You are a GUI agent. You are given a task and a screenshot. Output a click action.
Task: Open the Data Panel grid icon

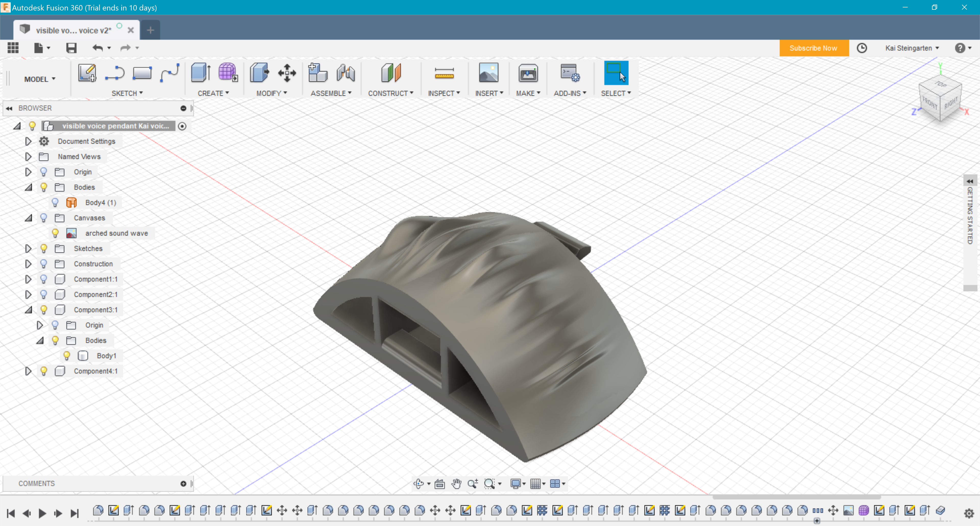point(13,48)
